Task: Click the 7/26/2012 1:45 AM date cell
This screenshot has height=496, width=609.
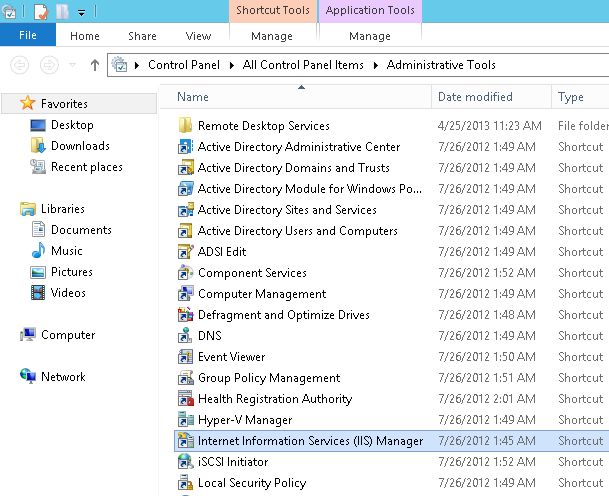Action: 487,440
